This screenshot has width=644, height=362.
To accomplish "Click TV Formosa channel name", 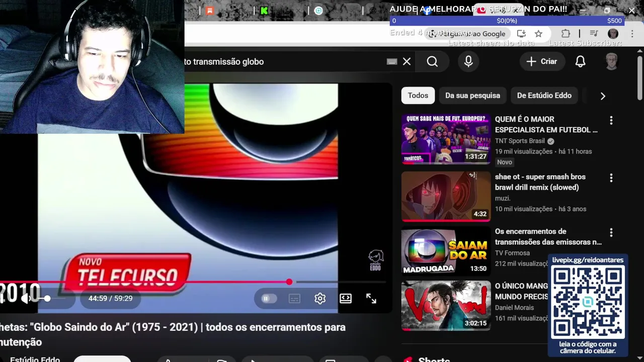I will click(512, 253).
